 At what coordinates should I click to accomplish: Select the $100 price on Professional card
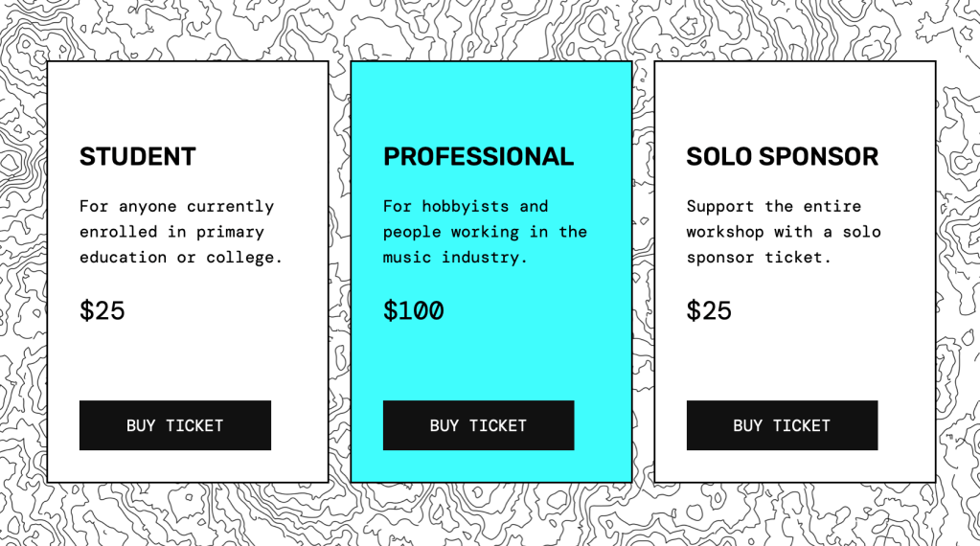coord(413,311)
